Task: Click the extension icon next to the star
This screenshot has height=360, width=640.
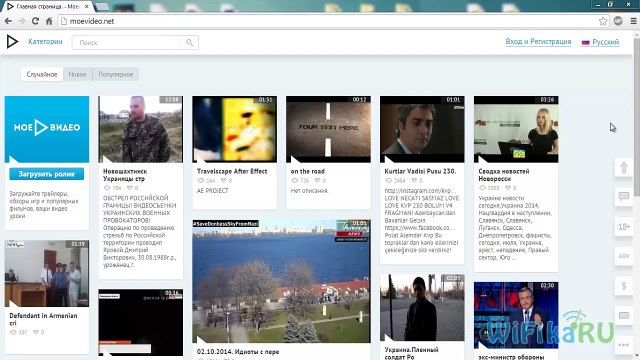Action: tap(618, 21)
